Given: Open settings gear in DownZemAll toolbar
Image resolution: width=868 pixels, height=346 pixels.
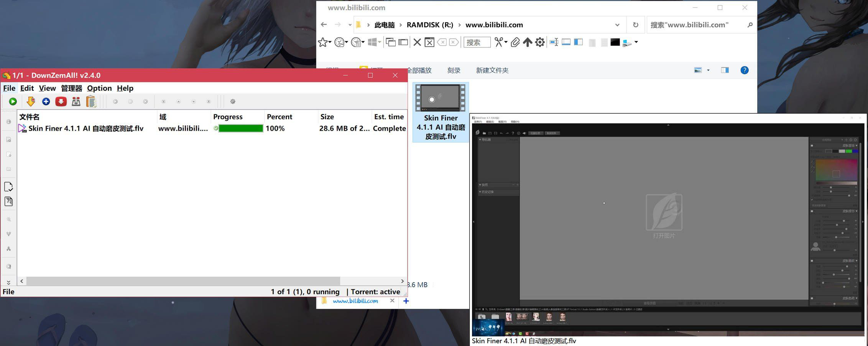Looking at the screenshot, I should [233, 102].
